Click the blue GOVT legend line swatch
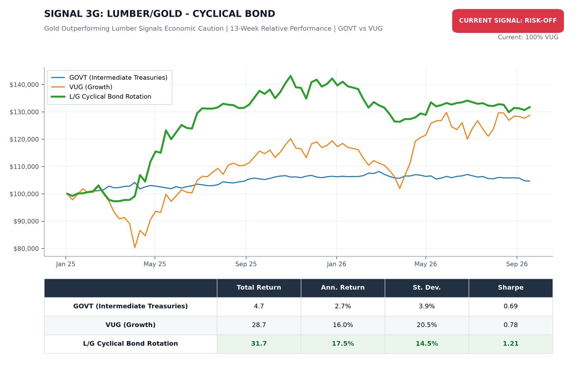 [x=58, y=78]
